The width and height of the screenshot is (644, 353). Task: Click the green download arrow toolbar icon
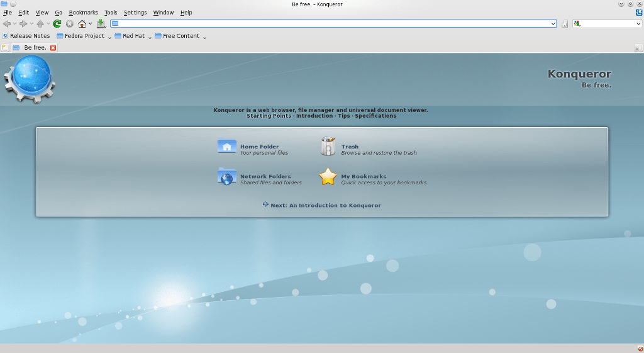coord(101,24)
